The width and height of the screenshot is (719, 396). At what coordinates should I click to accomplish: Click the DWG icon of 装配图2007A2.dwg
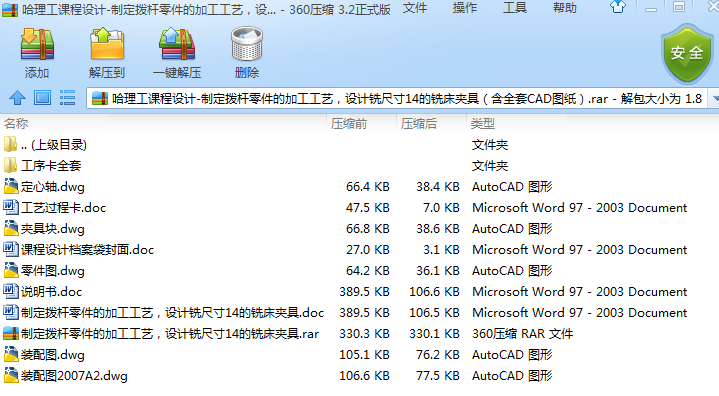pyautogui.click(x=11, y=375)
